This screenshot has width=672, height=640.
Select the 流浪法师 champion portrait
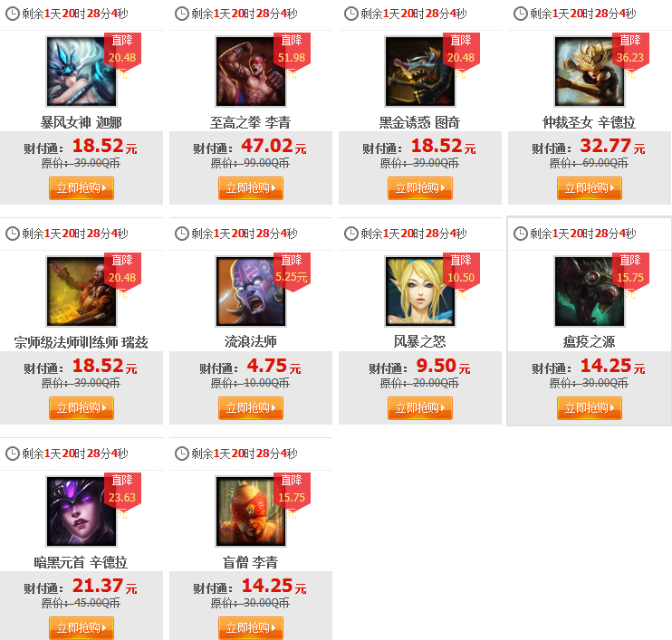(x=251, y=291)
